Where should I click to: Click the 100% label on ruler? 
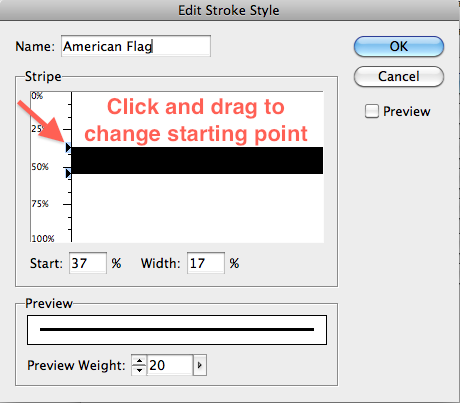point(43,238)
